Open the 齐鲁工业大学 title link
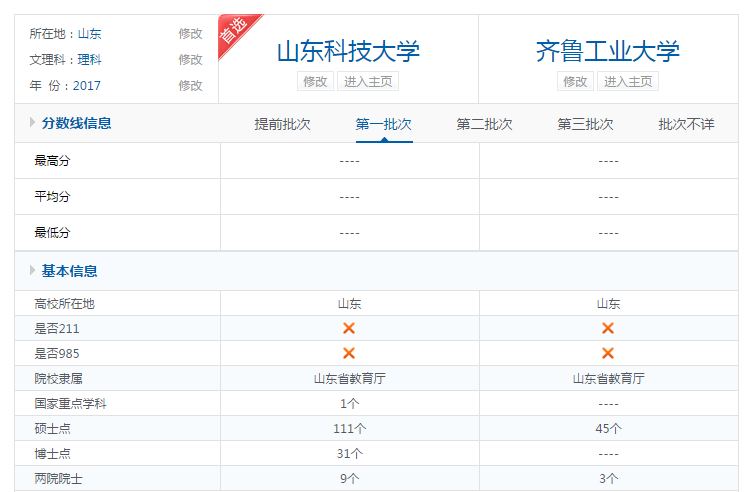 608,51
